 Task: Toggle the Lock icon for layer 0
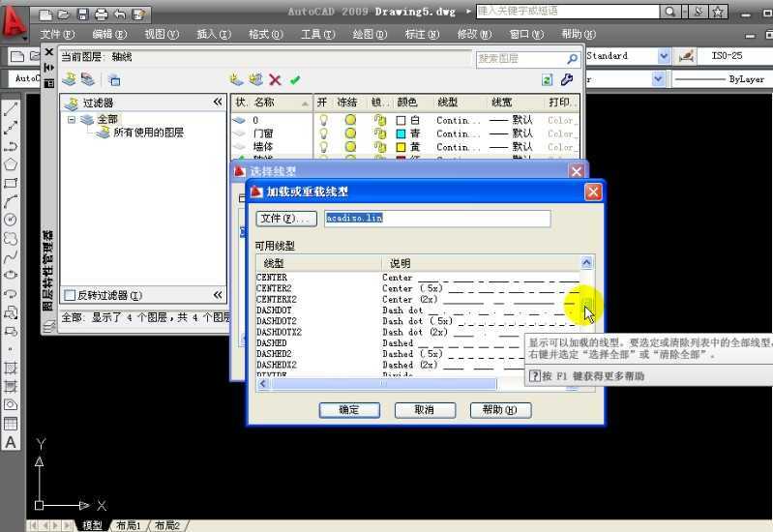coord(379,120)
